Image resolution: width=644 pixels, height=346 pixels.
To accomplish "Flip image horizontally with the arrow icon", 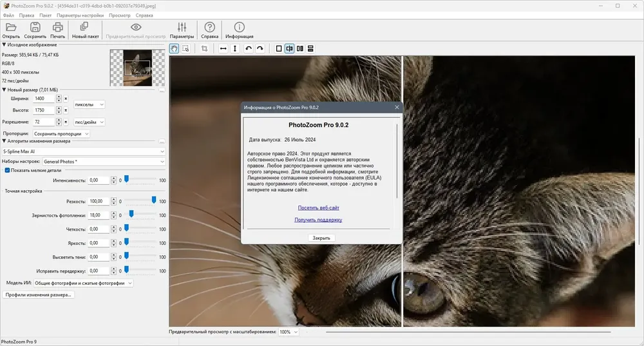I will coord(223,48).
